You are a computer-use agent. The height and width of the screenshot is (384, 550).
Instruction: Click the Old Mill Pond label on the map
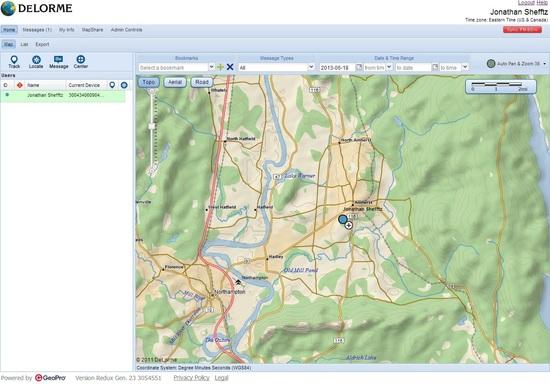pos(300,270)
